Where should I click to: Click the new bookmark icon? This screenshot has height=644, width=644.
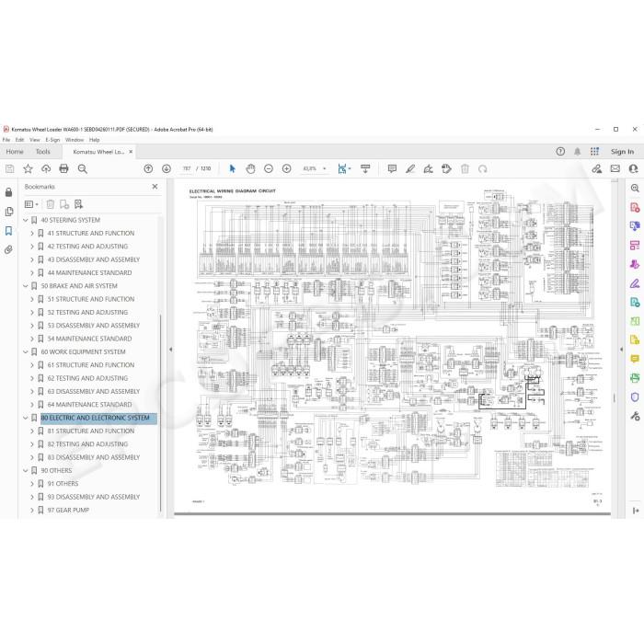click(64, 204)
